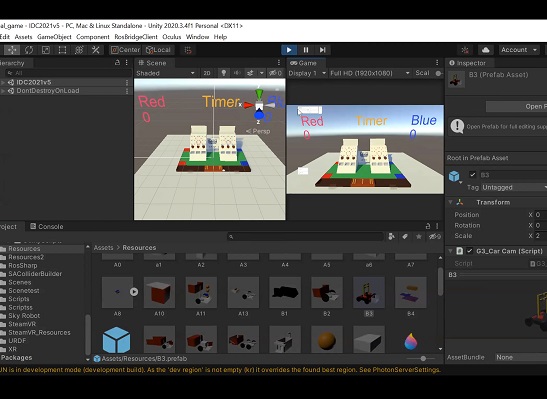
Task: Toggle 2D view in Scene
Action: pyautogui.click(x=207, y=73)
